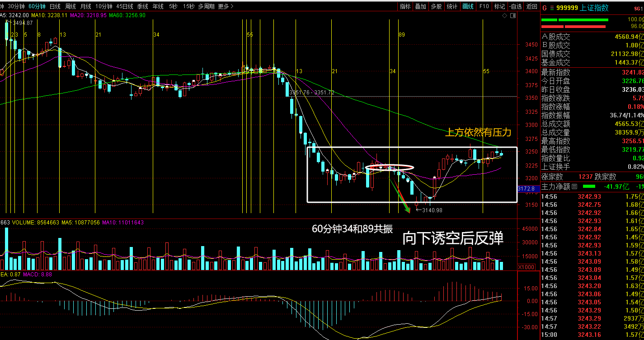
Task: Click the 上方依然有压力 annotation text
Action: [x=478, y=132]
